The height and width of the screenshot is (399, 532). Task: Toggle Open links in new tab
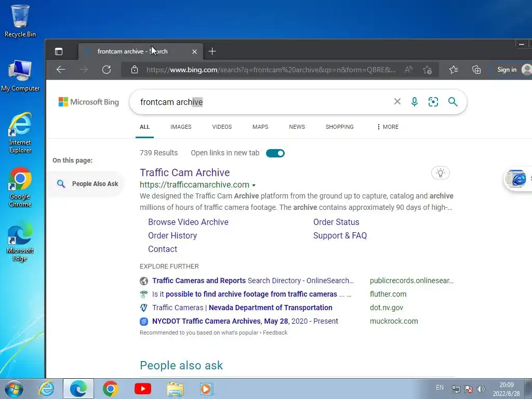tap(275, 153)
